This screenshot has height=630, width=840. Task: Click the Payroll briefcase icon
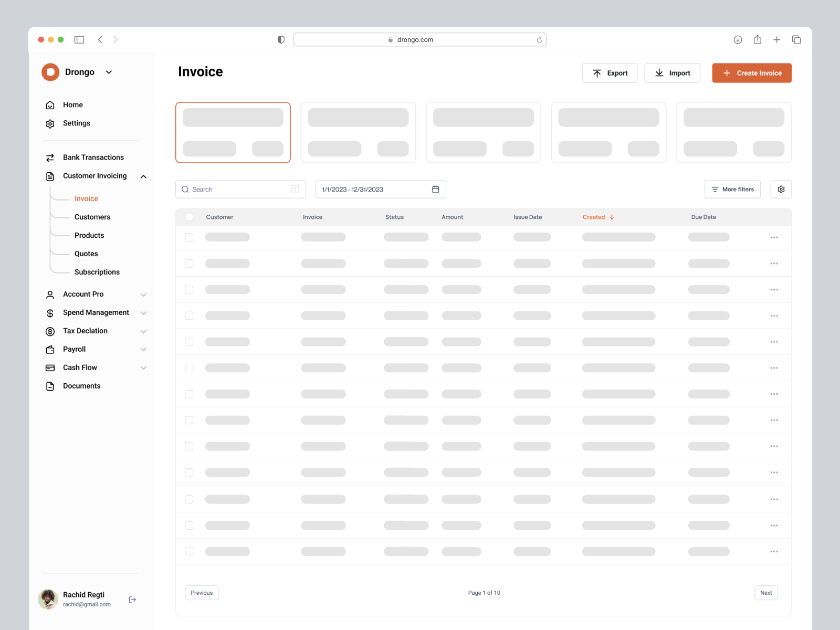click(50, 349)
